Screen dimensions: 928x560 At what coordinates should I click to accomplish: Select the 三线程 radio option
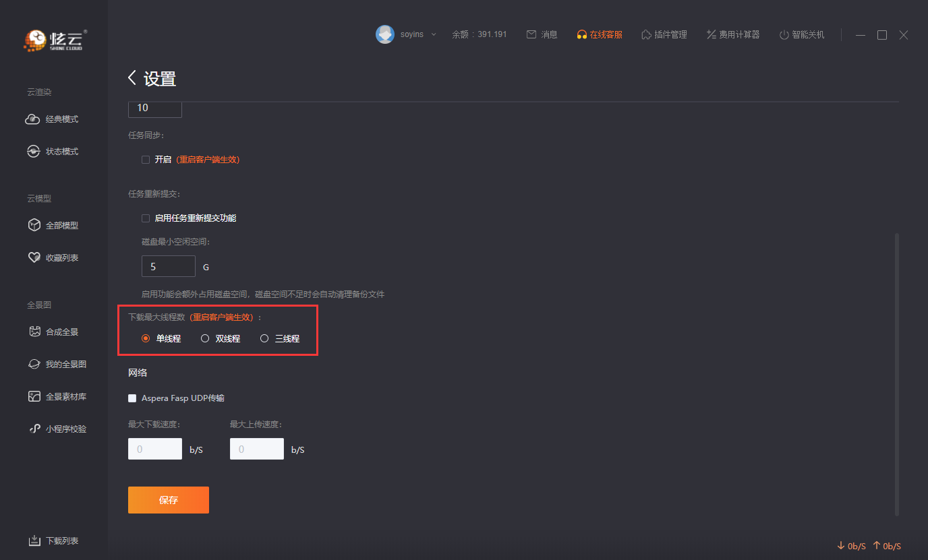[264, 338]
